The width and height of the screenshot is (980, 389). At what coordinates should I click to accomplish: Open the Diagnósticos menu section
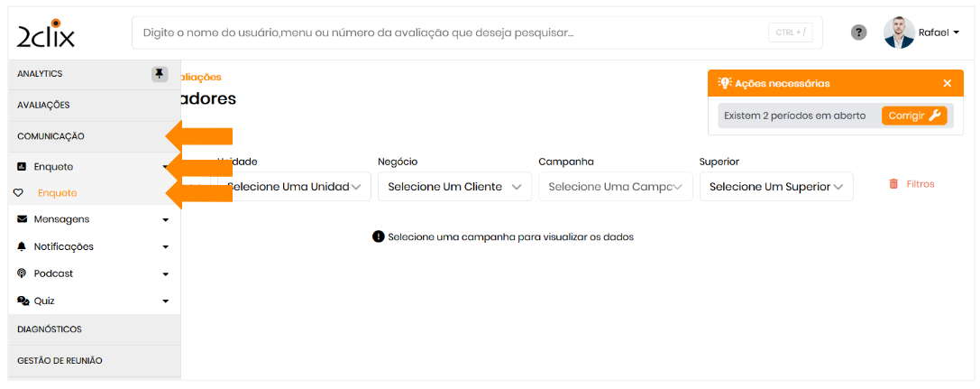[x=50, y=329]
